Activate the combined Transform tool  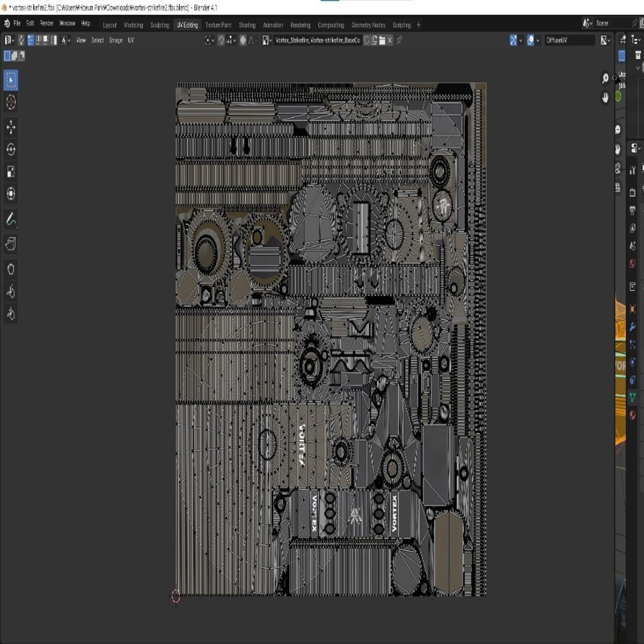11,193
